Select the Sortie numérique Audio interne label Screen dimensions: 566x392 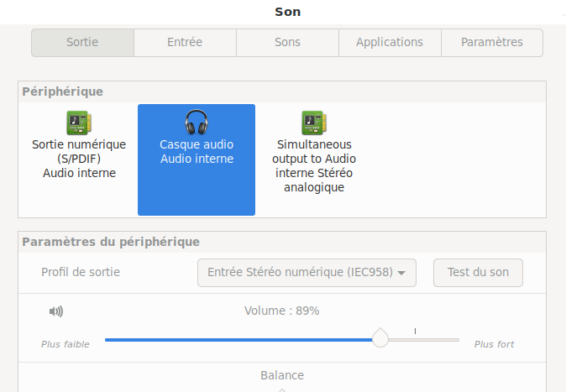pyautogui.click(x=79, y=159)
